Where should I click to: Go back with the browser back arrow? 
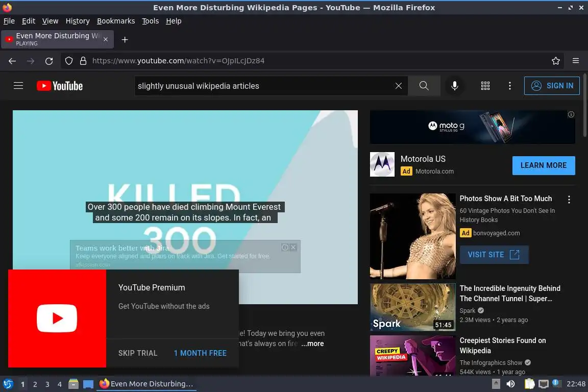point(12,61)
